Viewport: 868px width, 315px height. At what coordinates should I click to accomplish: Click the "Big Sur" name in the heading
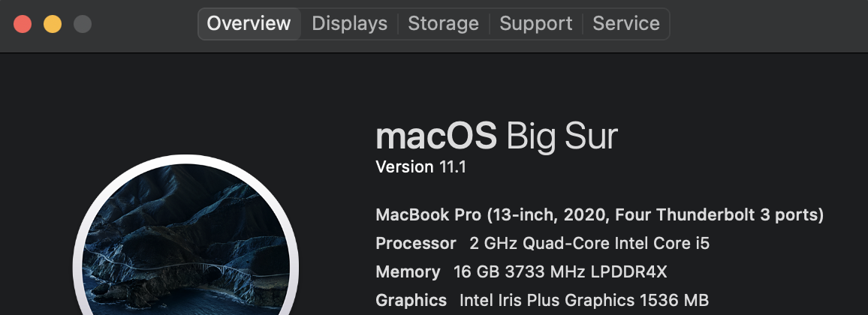tap(562, 136)
